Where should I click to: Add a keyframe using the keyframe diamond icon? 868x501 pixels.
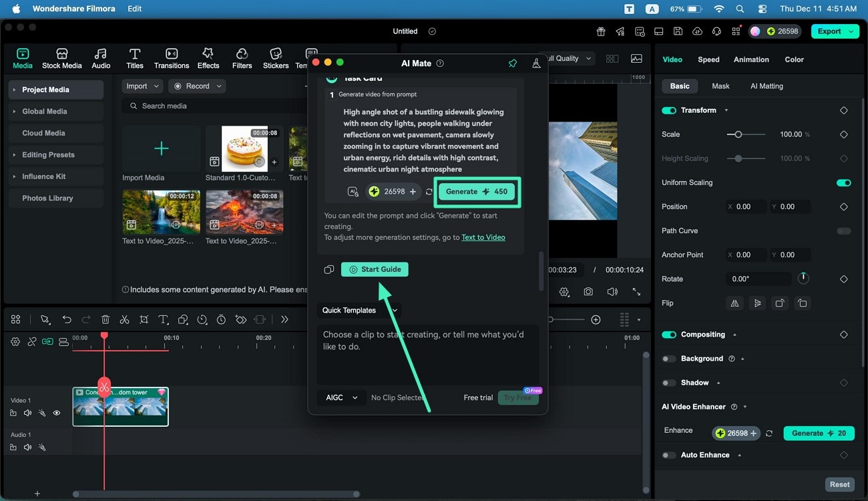point(240,319)
